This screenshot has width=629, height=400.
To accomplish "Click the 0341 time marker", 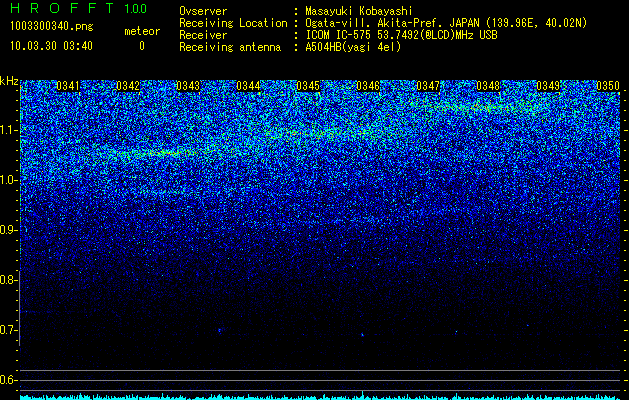I will click(68, 86).
